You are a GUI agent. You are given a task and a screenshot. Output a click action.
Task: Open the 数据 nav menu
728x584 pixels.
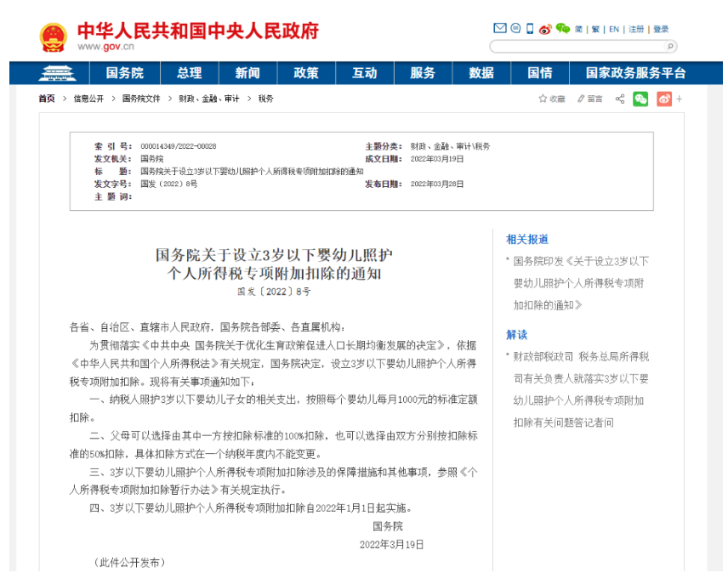pyautogui.click(x=481, y=73)
